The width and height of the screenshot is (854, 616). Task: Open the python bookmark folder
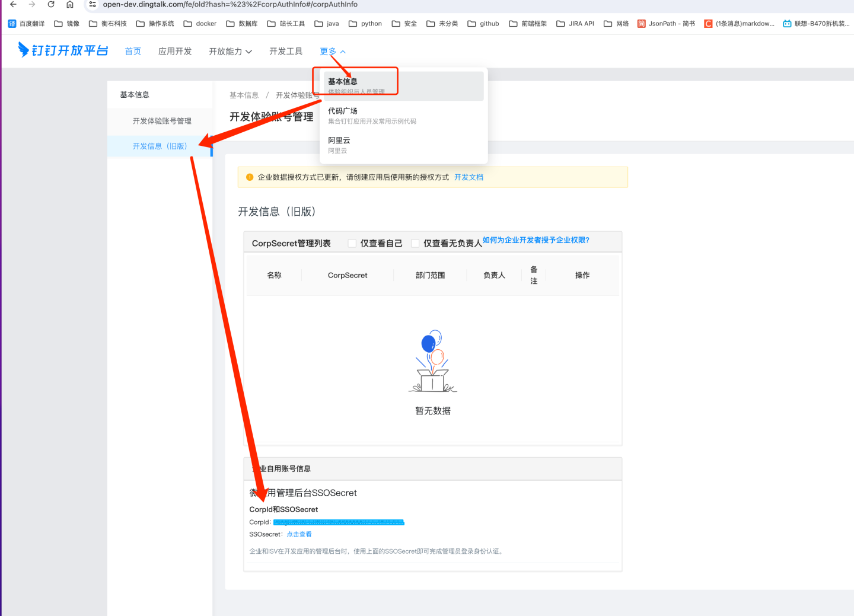pos(365,24)
